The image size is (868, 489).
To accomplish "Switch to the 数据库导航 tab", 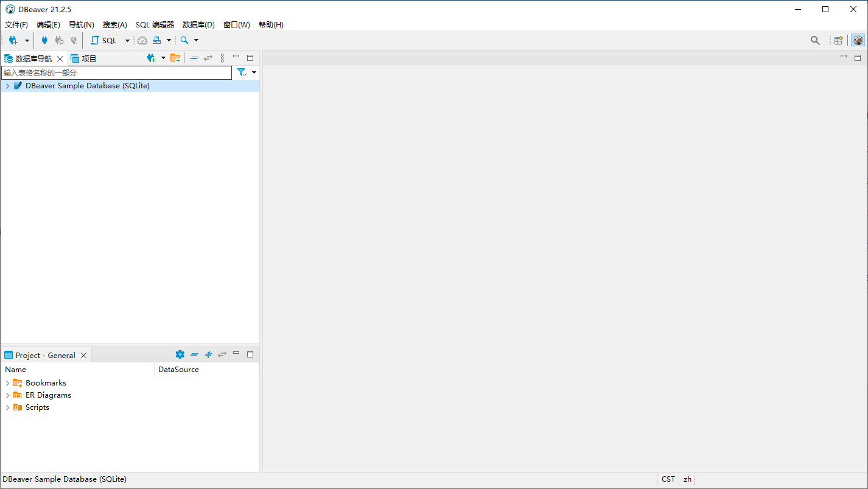I will (x=33, y=58).
